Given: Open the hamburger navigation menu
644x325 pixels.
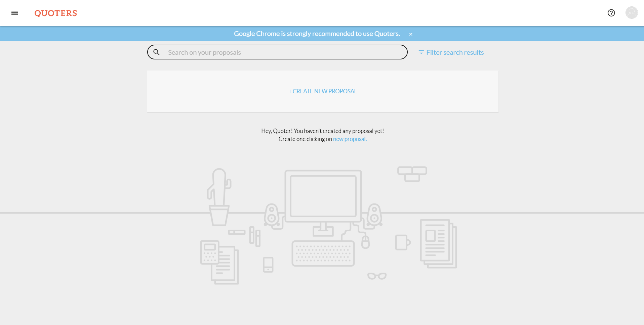Looking at the screenshot, I should pos(15,13).
